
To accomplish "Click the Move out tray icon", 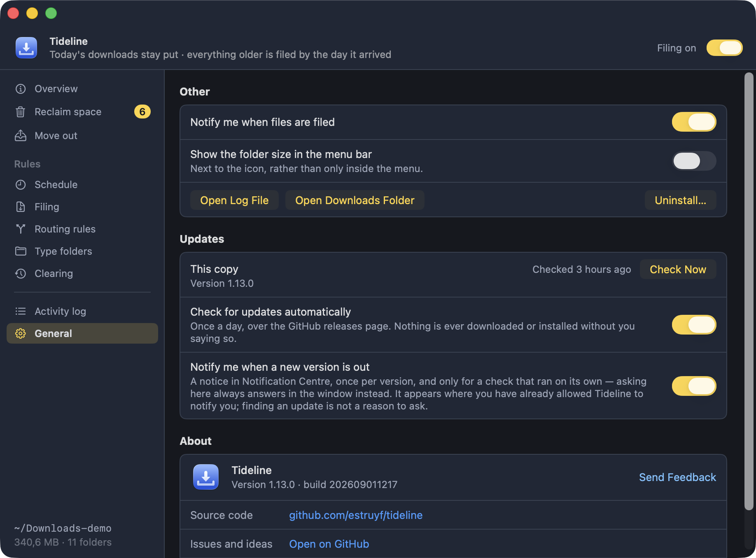I will click(x=21, y=136).
